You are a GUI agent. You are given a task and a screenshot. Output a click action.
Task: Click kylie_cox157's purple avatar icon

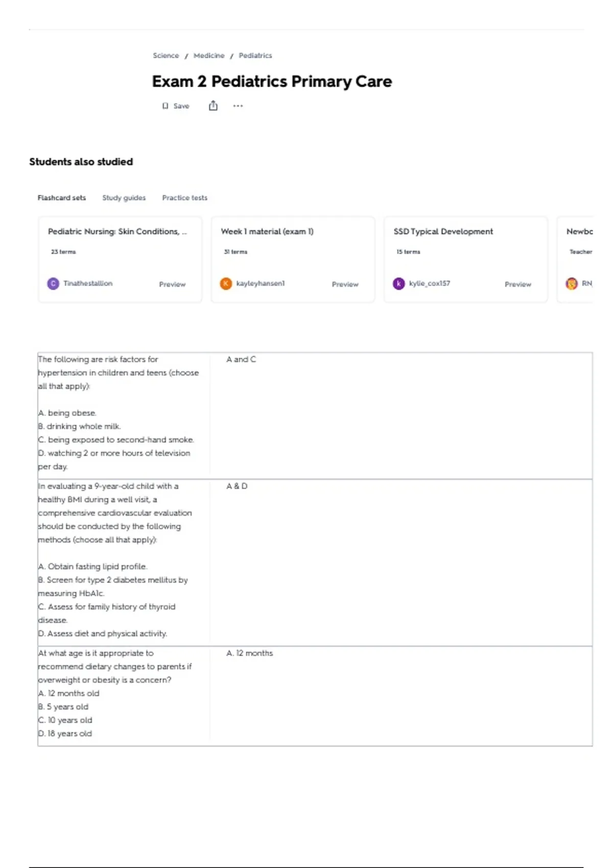398,283
